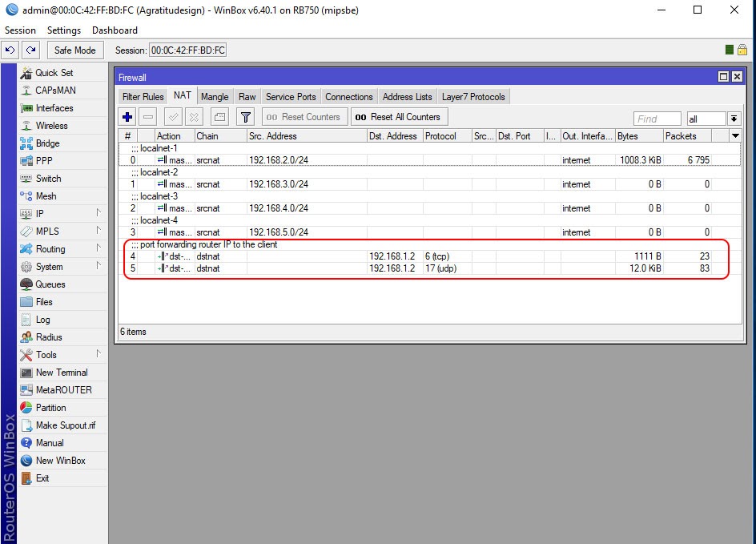This screenshot has width=756, height=544.
Task: Expand the IP submenu
Action: tap(62, 214)
